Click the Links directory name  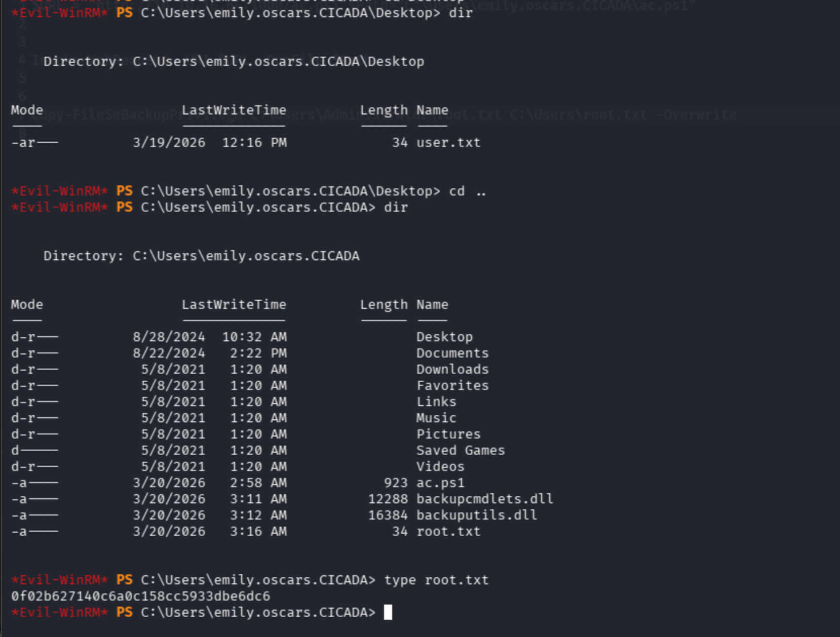(x=436, y=402)
